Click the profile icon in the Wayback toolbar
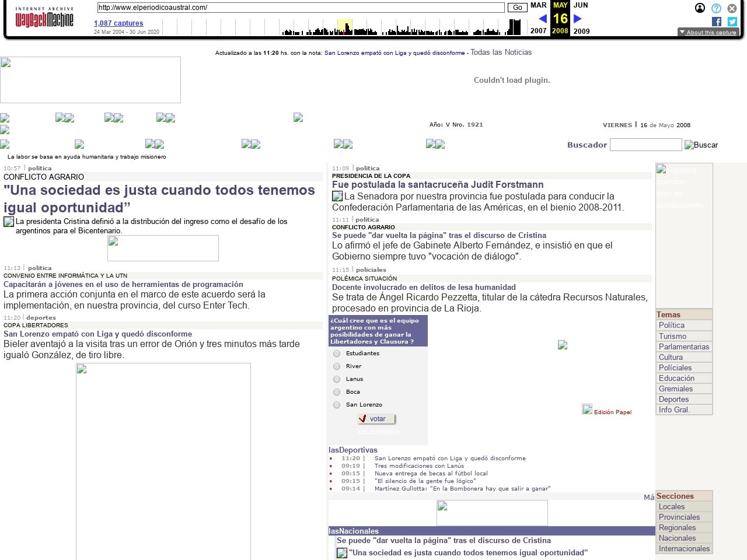This screenshot has height=560, width=747. click(699, 8)
